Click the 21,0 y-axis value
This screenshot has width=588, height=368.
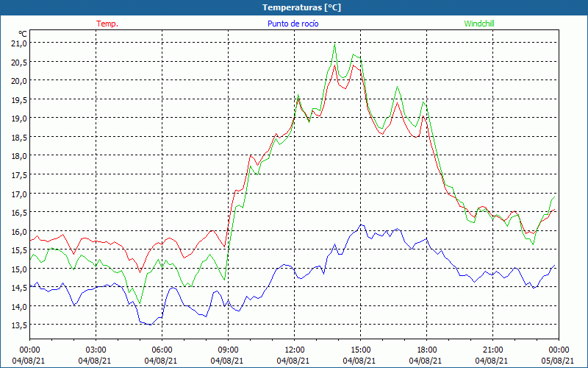coord(19,43)
